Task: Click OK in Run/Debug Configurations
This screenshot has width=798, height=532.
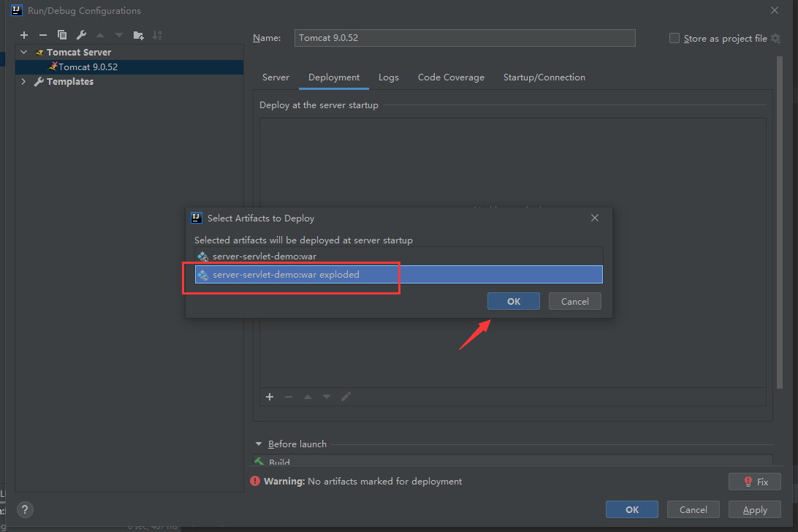Action: 631,509
